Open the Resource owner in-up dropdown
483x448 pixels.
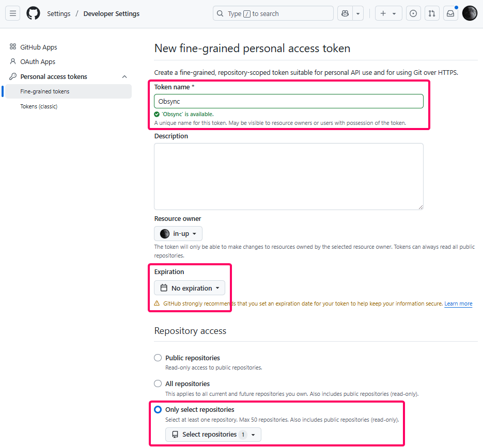(178, 233)
